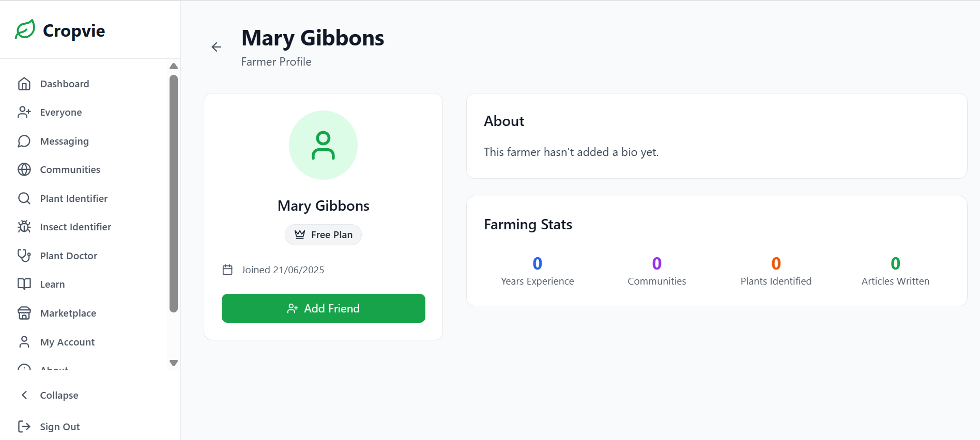Click the Marketplace storefront icon
The height and width of the screenshot is (440, 980).
(x=24, y=313)
